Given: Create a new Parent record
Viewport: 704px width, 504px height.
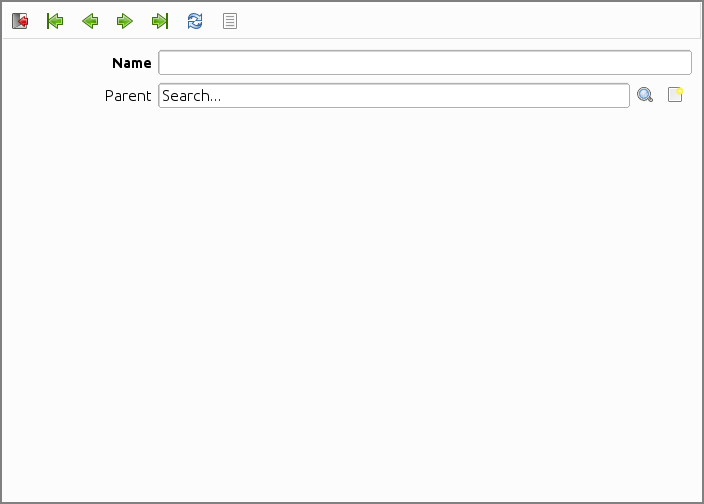Looking at the screenshot, I should [675, 95].
